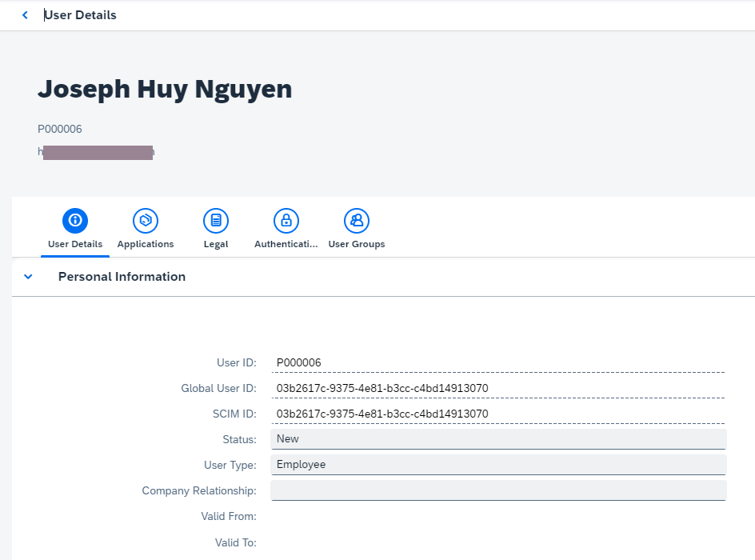Click the Personal Information section header
755x560 pixels.
tap(122, 277)
